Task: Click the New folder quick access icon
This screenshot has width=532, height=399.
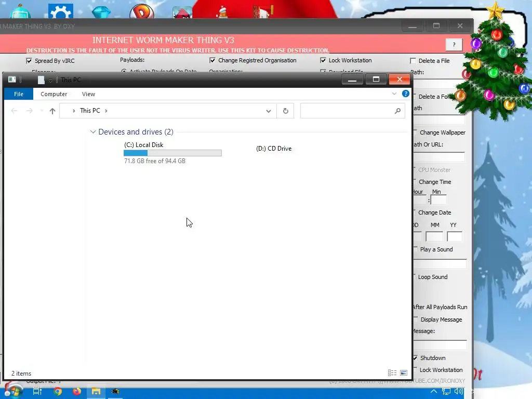Action: (x=41, y=79)
